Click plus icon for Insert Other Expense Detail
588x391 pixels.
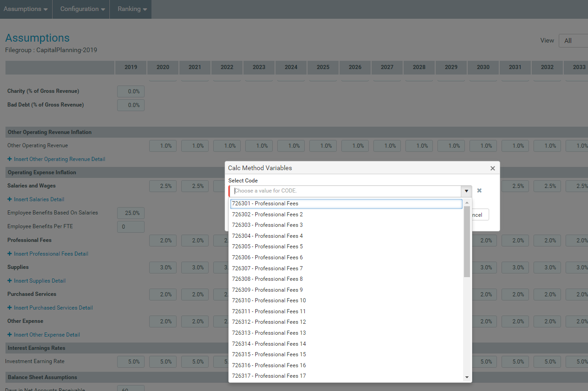coord(10,335)
